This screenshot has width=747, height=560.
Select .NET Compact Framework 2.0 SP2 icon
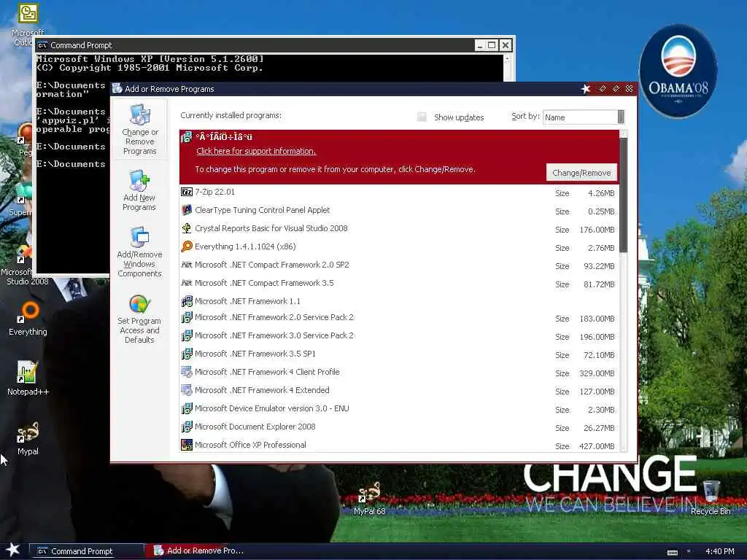tap(187, 265)
